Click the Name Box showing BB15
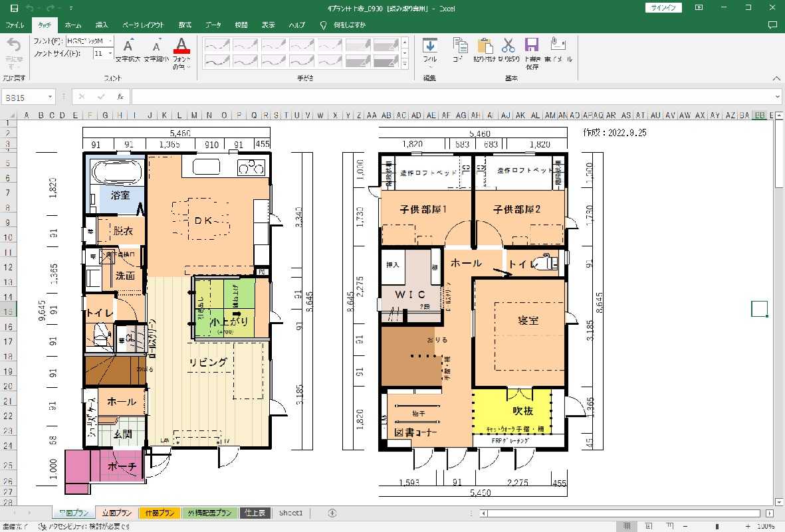This screenshot has width=785, height=532. click(x=25, y=97)
